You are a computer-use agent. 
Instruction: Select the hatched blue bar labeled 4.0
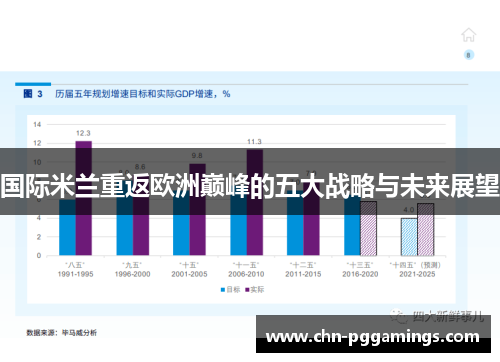[409, 237]
